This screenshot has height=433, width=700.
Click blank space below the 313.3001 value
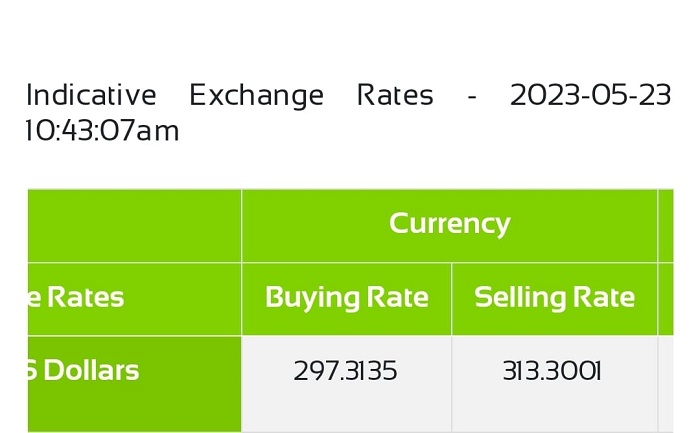point(554,408)
